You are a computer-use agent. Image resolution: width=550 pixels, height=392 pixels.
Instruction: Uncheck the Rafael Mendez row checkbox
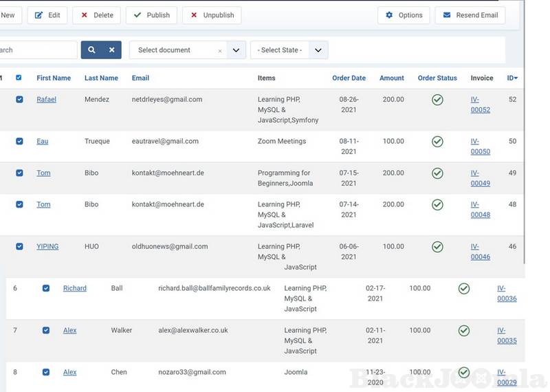(x=19, y=100)
